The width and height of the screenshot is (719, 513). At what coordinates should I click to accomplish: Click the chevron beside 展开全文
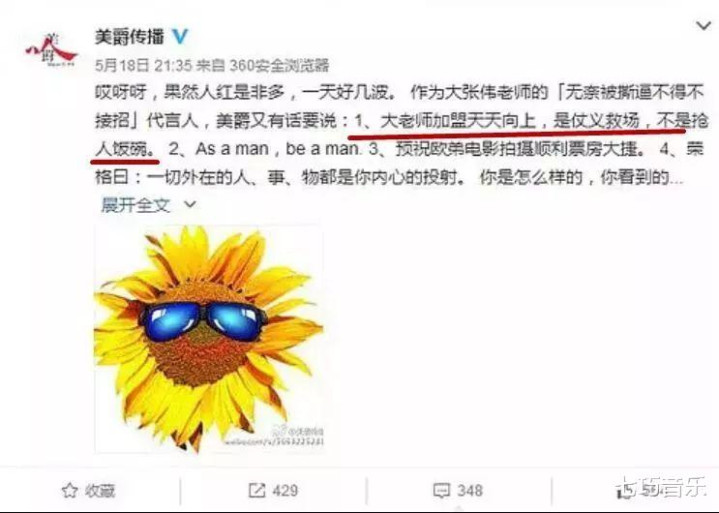(190, 204)
